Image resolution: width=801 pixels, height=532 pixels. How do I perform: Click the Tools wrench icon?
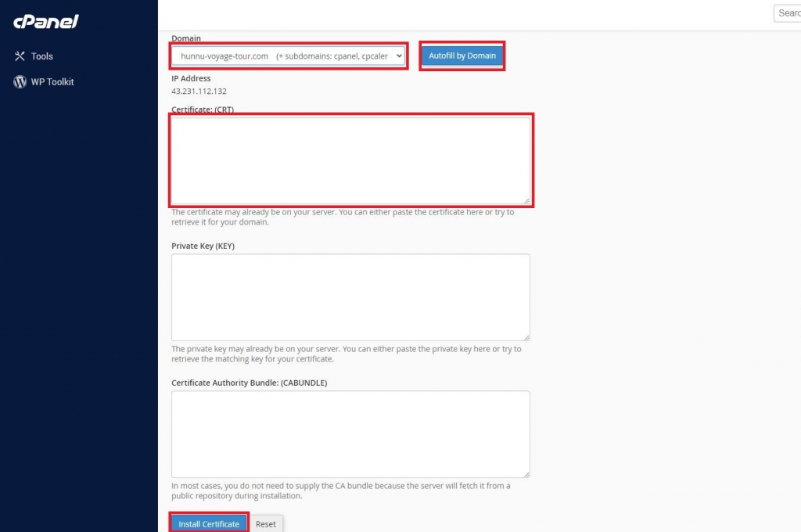click(x=20, y=56)
